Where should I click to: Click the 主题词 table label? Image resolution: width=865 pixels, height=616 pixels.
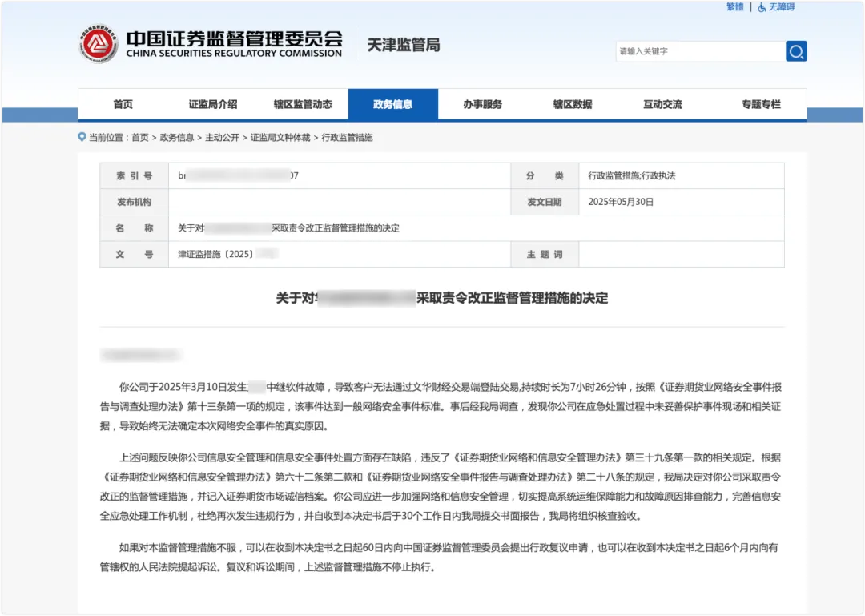coord(545,255)
